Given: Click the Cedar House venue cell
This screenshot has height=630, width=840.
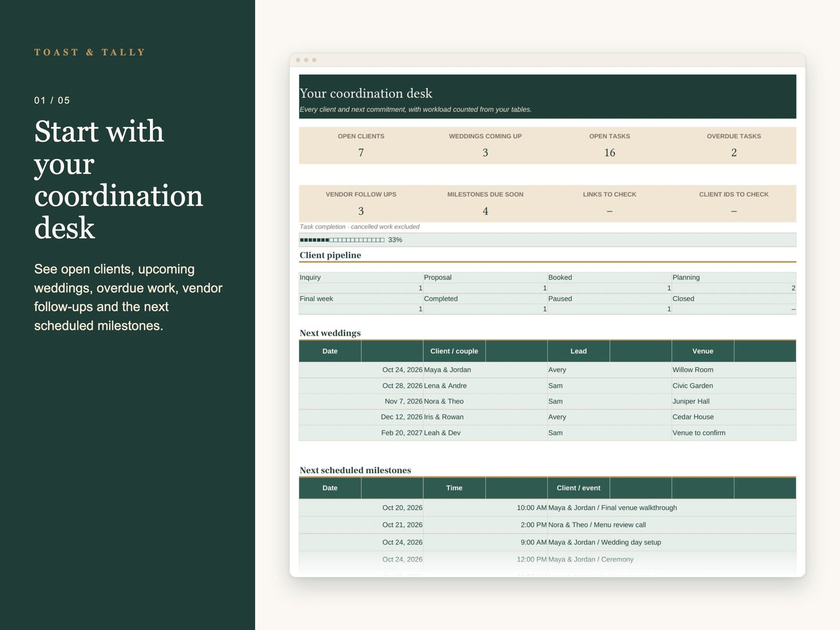Looking at the screenshot, I should pyautogui.click(x=734, y=417).
